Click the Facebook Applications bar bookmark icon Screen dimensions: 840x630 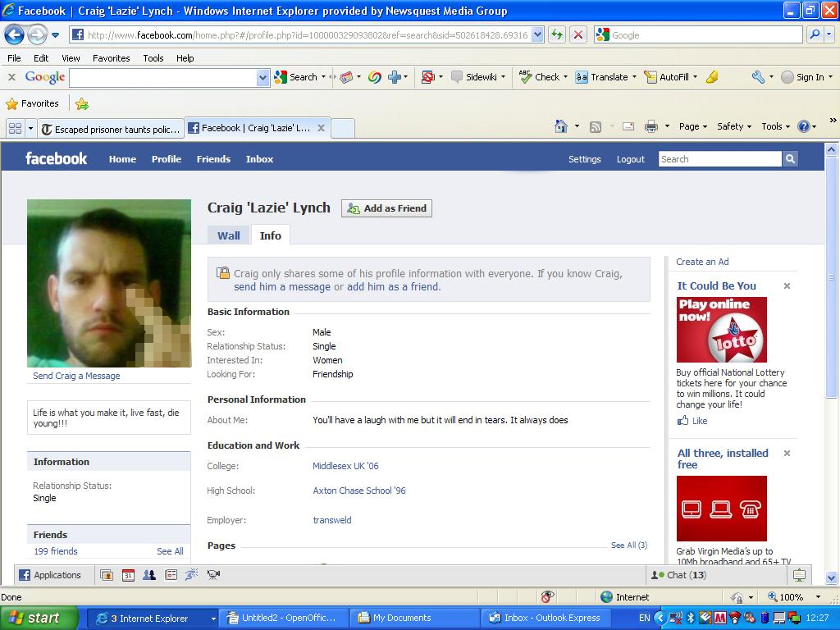(107, 575)
